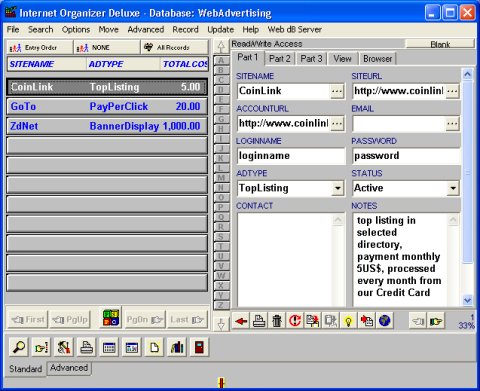The width and height of the screenshot is (480, 391).
Task: Switch to the Part 2 tab
Action: tap(280, 59)
